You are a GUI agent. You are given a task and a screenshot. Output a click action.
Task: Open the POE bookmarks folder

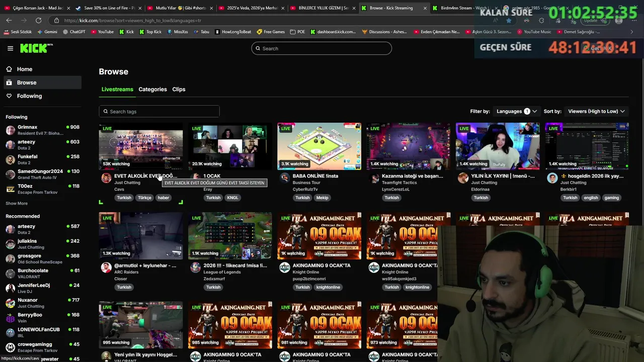click(297, 32)
